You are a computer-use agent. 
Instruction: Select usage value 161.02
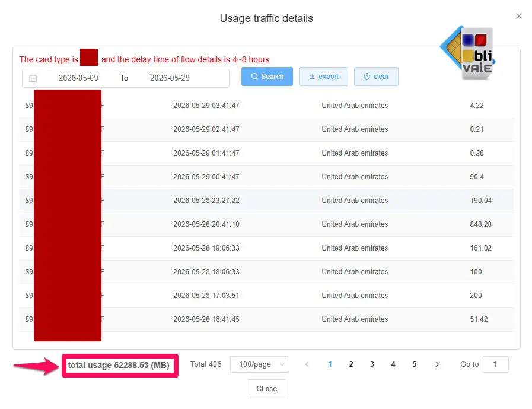tap(481, 248)
